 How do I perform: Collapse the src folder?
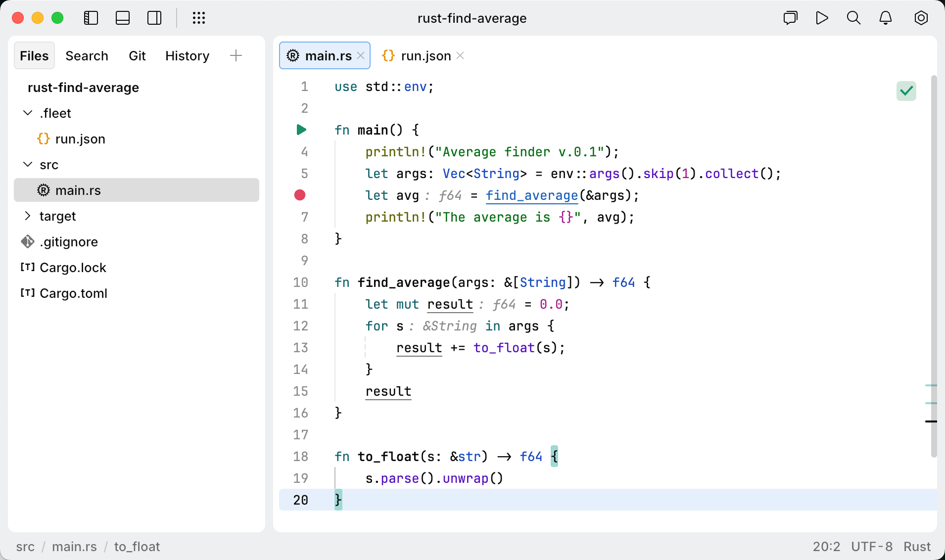28,165
